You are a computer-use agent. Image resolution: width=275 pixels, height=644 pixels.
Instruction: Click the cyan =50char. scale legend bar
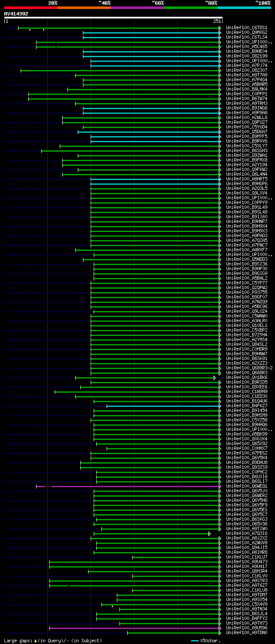[195, 641]
